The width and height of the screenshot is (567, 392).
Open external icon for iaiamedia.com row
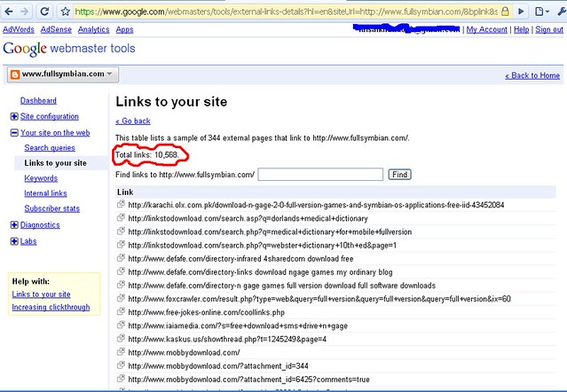[121, 325]
